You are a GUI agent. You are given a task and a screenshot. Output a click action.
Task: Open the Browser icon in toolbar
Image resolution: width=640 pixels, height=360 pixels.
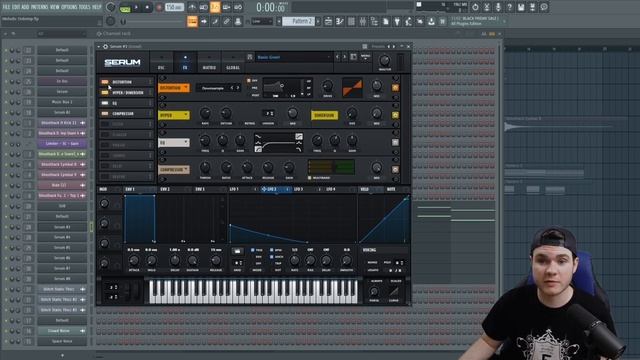[x=374, y=22]
